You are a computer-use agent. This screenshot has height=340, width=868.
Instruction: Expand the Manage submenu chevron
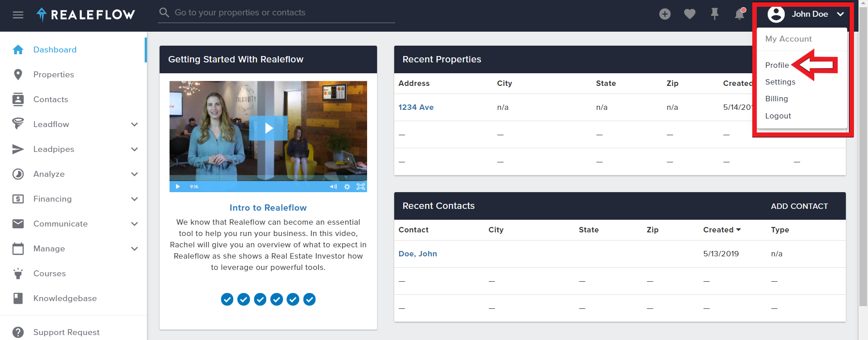point(134,249)
